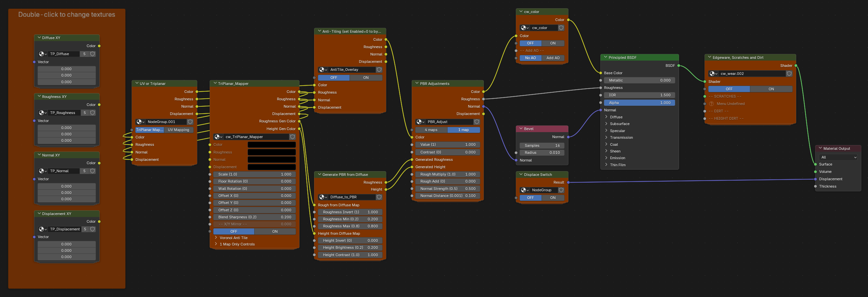Select Add AO in cw_color node
868x297 pixels.
(553, 58)
